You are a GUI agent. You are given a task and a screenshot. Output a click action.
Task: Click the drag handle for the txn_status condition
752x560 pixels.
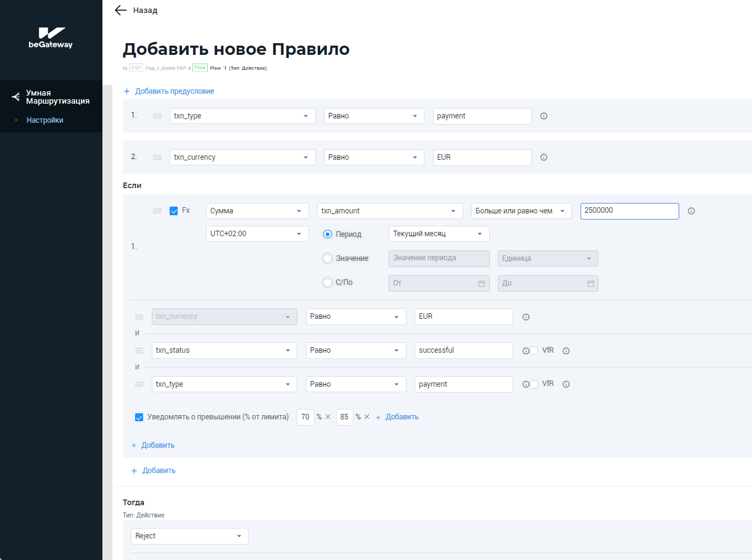139,350
